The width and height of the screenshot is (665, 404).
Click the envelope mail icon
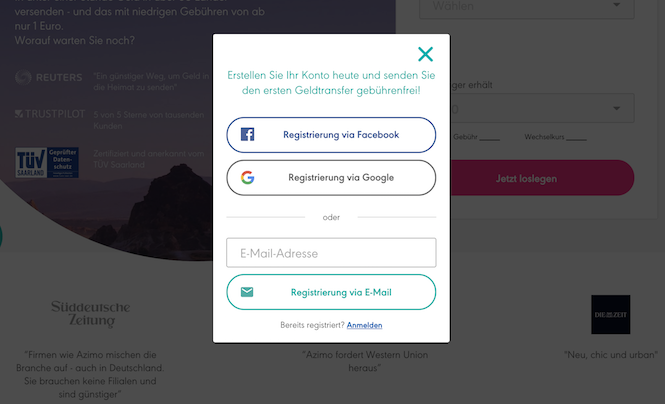(247, 292)
